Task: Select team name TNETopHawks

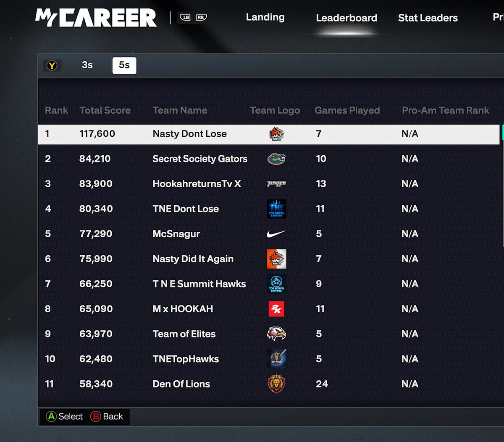Action: [186, 359]
